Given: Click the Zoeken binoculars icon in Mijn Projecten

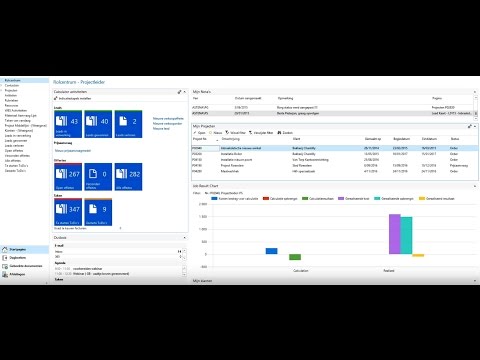Looking at the screenshot, I should [x=279, y=133].
